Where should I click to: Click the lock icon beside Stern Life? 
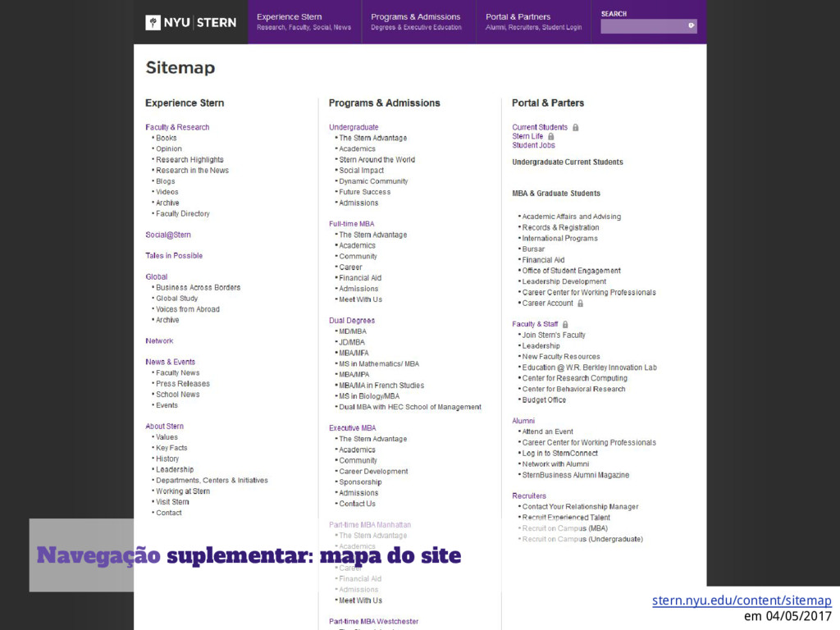(550, 137)
